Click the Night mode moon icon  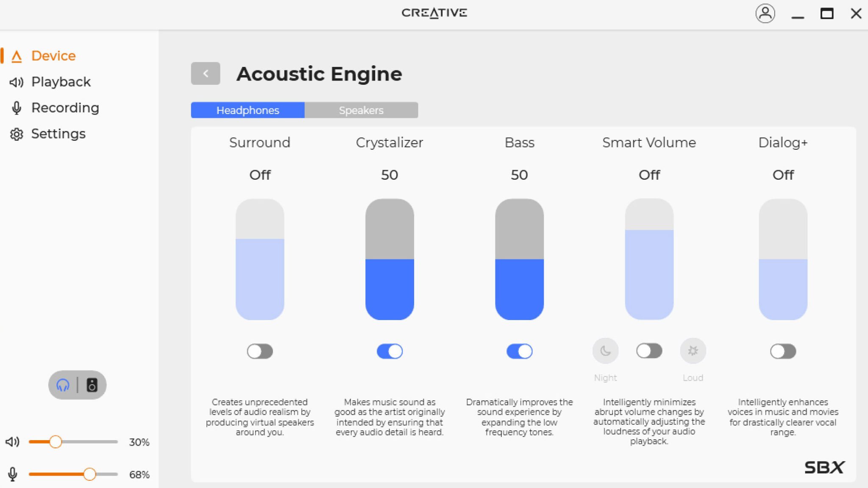tap(605, 351)
